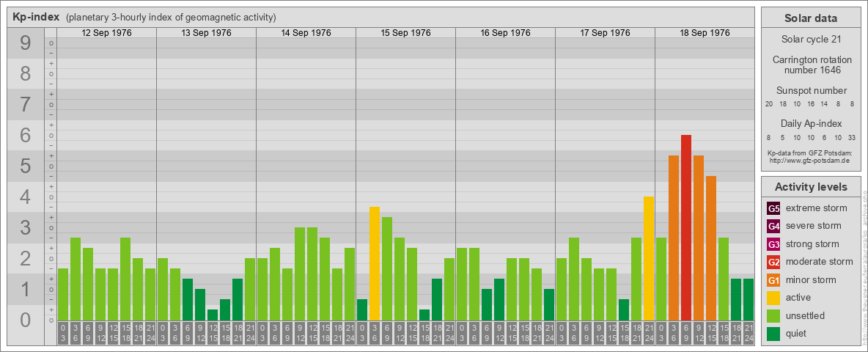Viewport: 868px width, 352px height.
Task: Click the G3 strong storm badge
Action: [x=773, y=244]
